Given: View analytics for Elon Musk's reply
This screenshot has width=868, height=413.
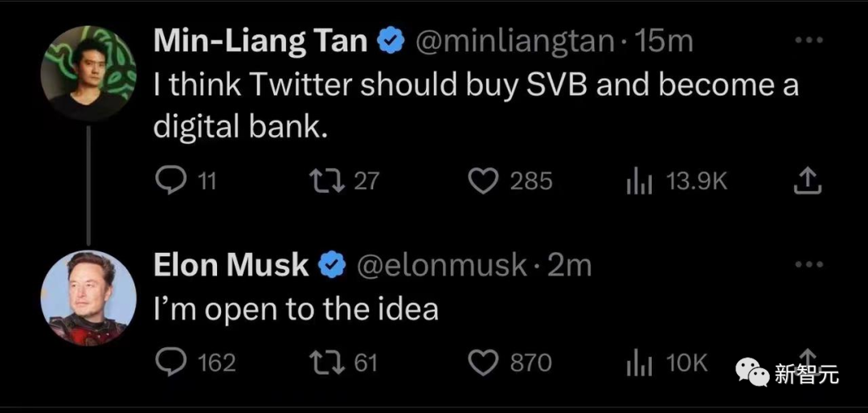Looking at the screenshot, I should click(x=637, y=363).
